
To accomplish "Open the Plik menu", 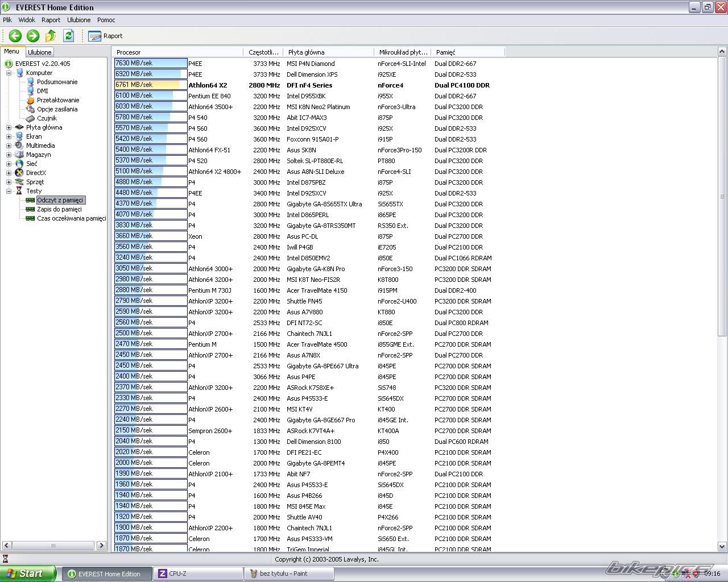I will point(7,20).
